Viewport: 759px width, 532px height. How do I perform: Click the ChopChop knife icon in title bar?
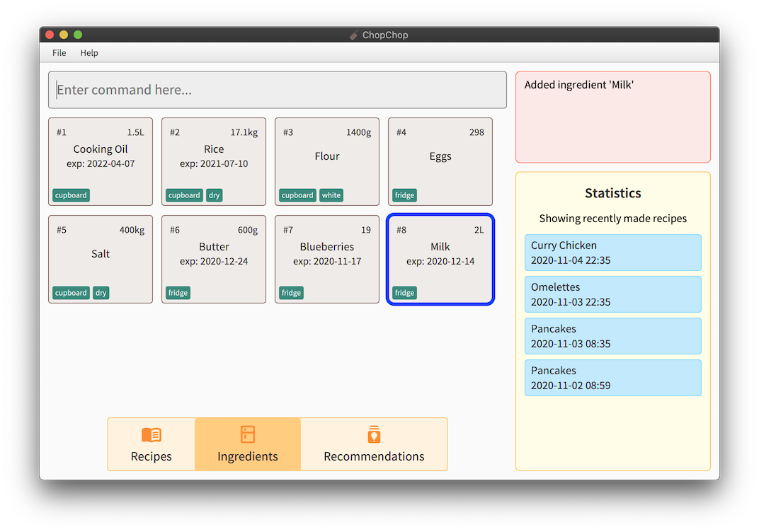[354, 35]
